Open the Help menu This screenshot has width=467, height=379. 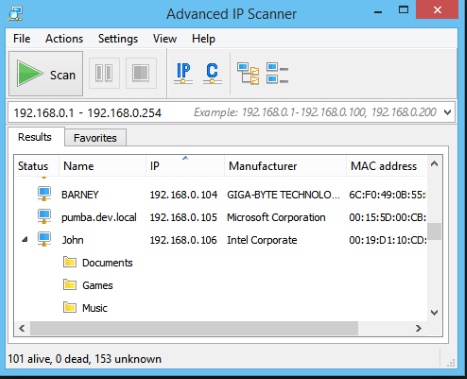pos(203,39)
